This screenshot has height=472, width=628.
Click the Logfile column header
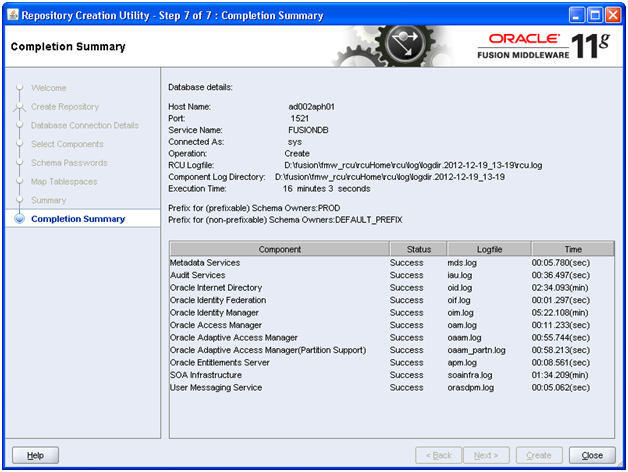489,249
